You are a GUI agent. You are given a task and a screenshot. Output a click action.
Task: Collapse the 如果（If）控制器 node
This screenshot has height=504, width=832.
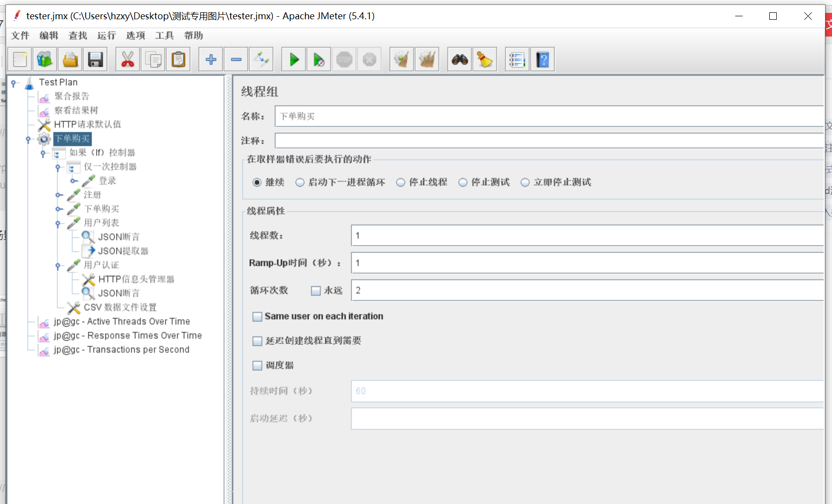(x=43, y=154)
